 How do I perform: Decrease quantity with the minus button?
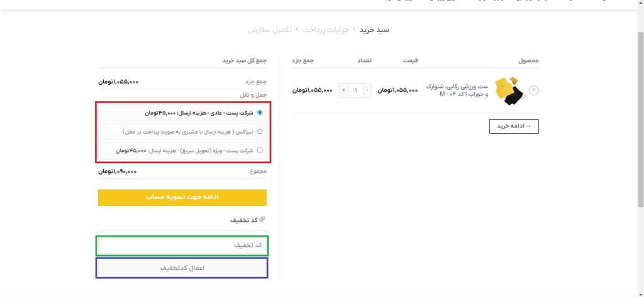click(x=368, y=90)
